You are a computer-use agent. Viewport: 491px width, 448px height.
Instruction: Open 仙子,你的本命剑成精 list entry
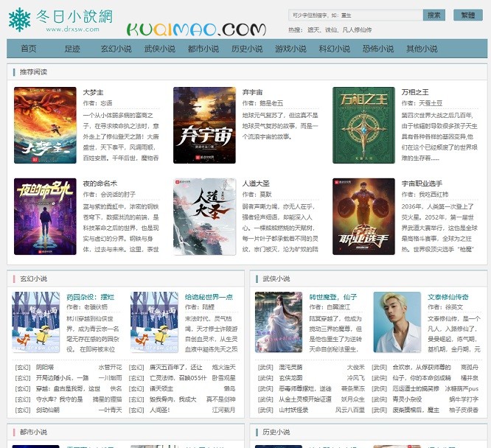422,378
